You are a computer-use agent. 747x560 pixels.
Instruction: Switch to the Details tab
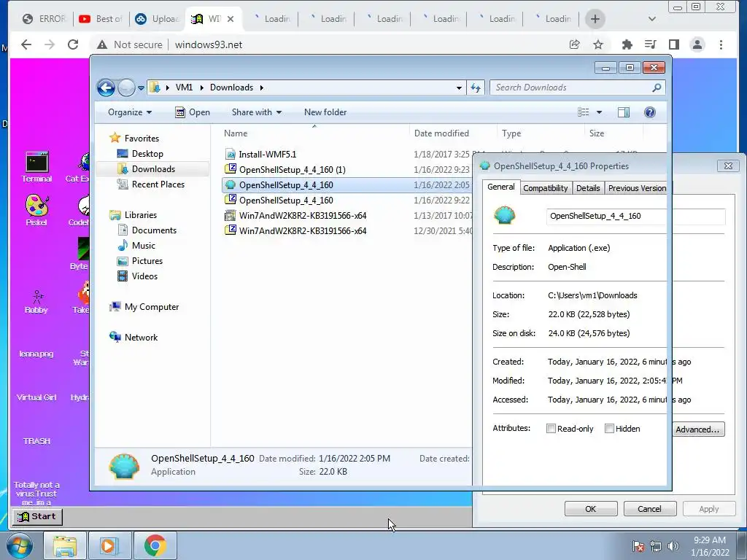point(588,188)
